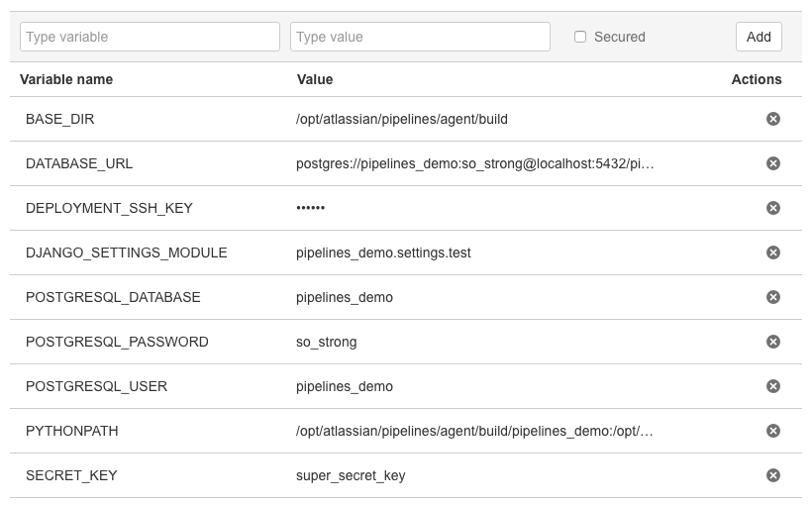Select the SECRET_KEY variable name
Screen dimensions: 812x506
coord(71,475)
